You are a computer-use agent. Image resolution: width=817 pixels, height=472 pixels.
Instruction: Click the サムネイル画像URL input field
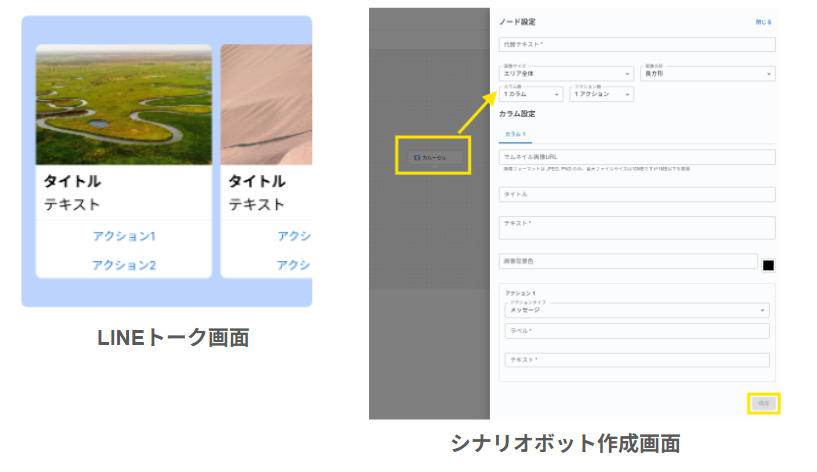click(636, 157)
